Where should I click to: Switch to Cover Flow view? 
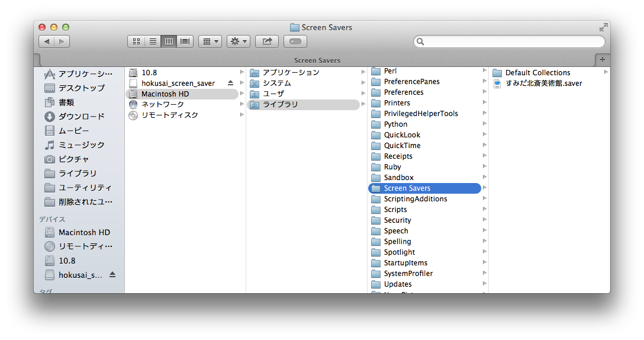(x=185, y=41)
